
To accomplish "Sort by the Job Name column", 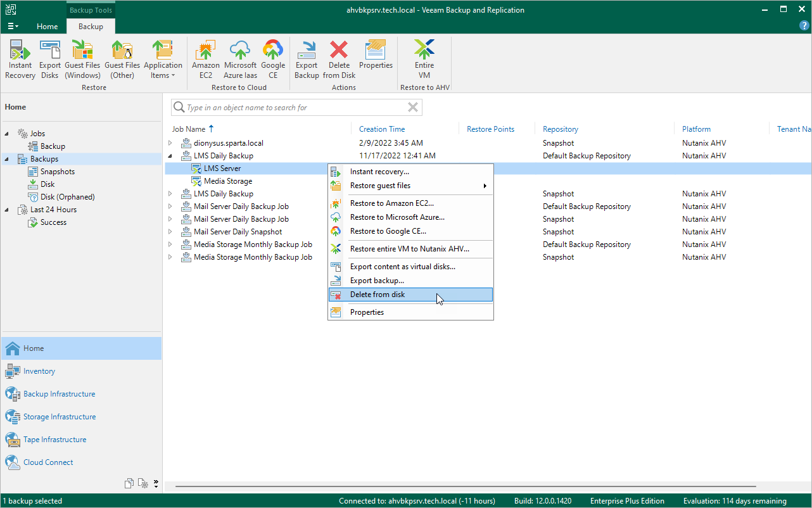I will tap(189, 129).
